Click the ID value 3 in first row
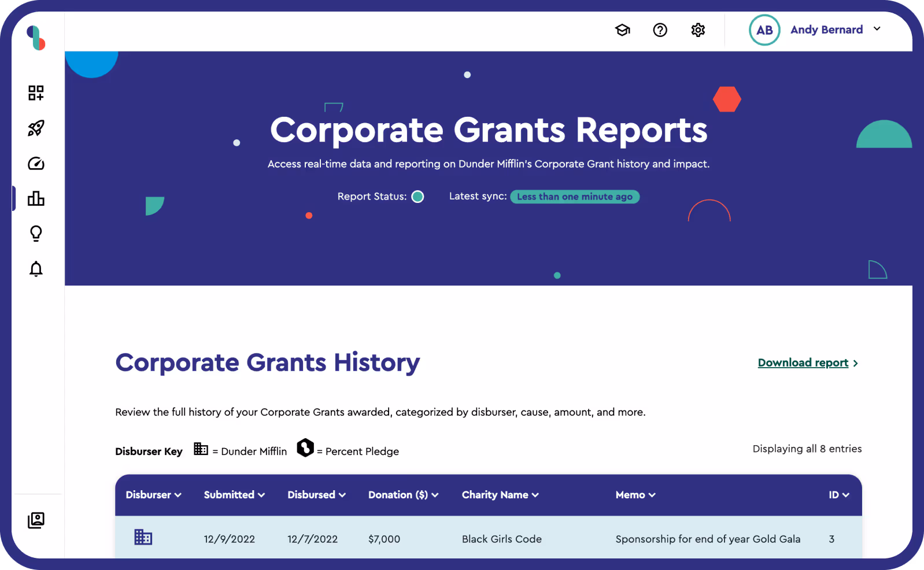 831,539
